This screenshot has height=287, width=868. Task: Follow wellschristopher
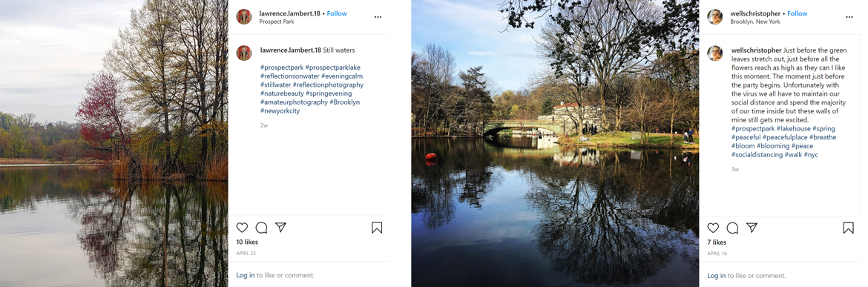click(797, 13)
